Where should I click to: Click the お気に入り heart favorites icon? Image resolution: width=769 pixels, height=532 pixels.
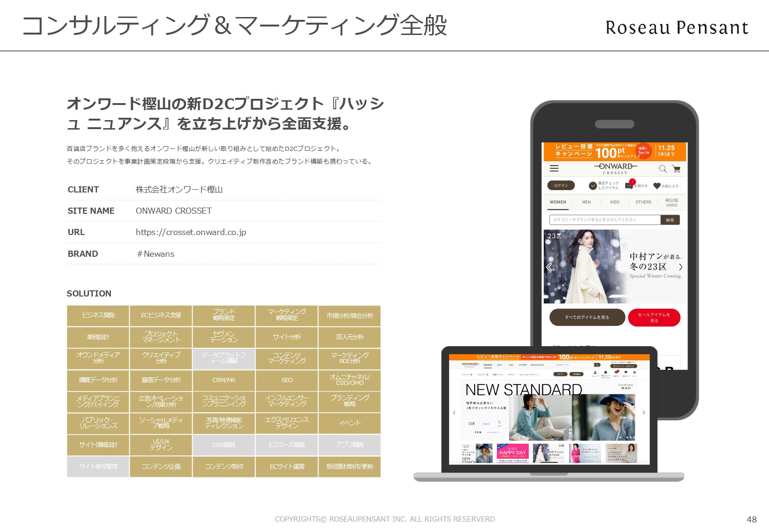pyautogui.click(x=657, y=186)
